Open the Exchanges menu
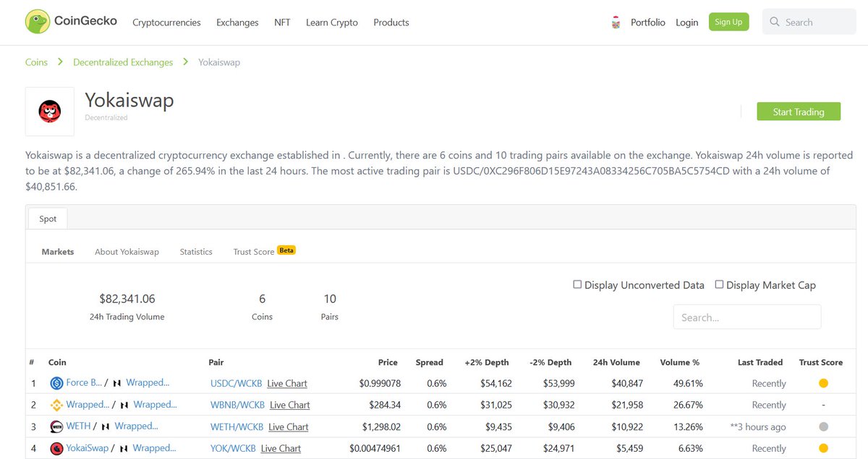Image resolution: width=868 pixels, height=459 pixels. tap(237, 22)
